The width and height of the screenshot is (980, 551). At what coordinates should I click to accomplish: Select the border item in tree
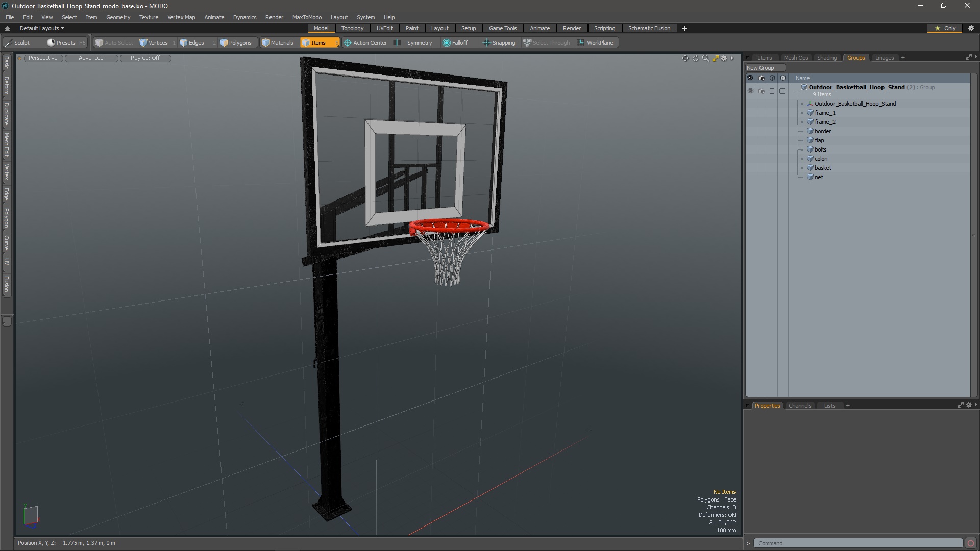[823, 131]
